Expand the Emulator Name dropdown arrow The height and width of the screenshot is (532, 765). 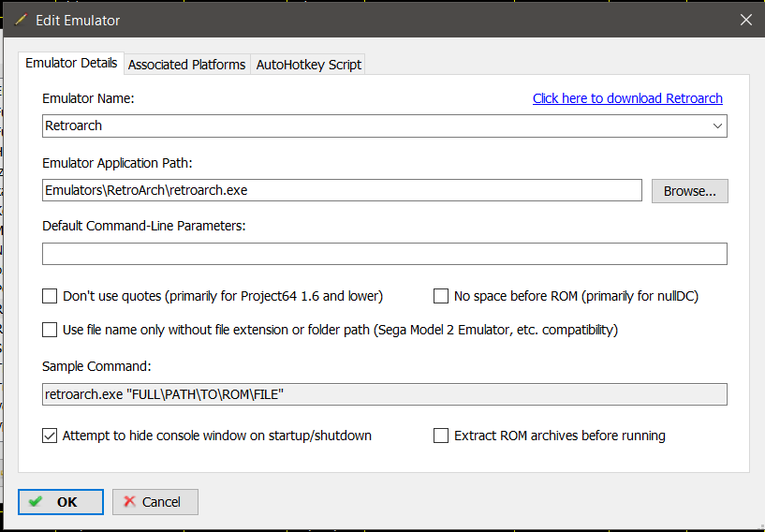click(x=717, y=126)
